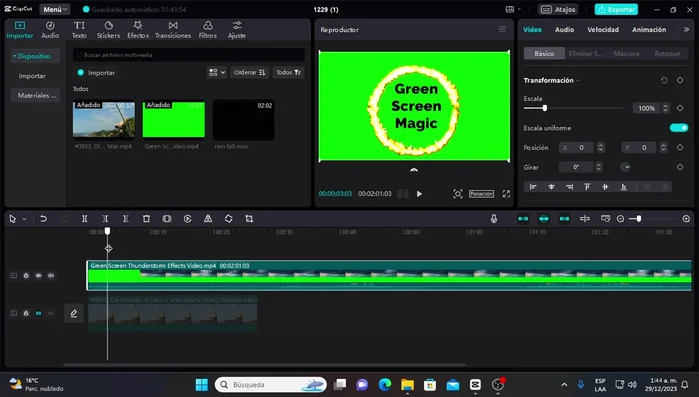
Task: Click the freeze frame icon in timeline toolbar
Action: coord(167,219)
